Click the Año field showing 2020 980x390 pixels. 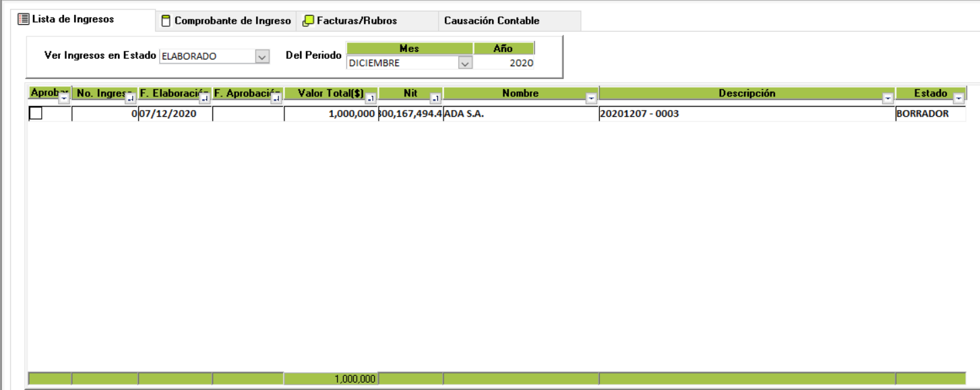(x=504, y=63)
